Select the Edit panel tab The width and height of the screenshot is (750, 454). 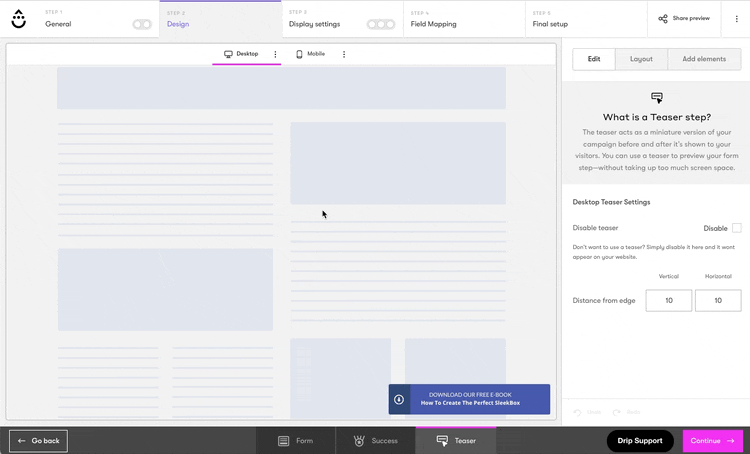click(594, 59)
